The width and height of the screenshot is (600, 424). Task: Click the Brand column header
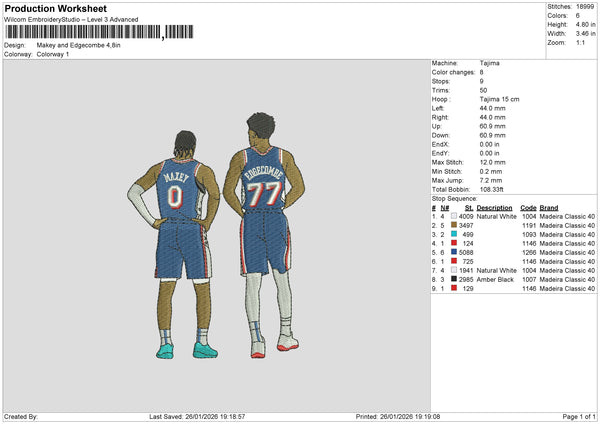tap(549, 207)
